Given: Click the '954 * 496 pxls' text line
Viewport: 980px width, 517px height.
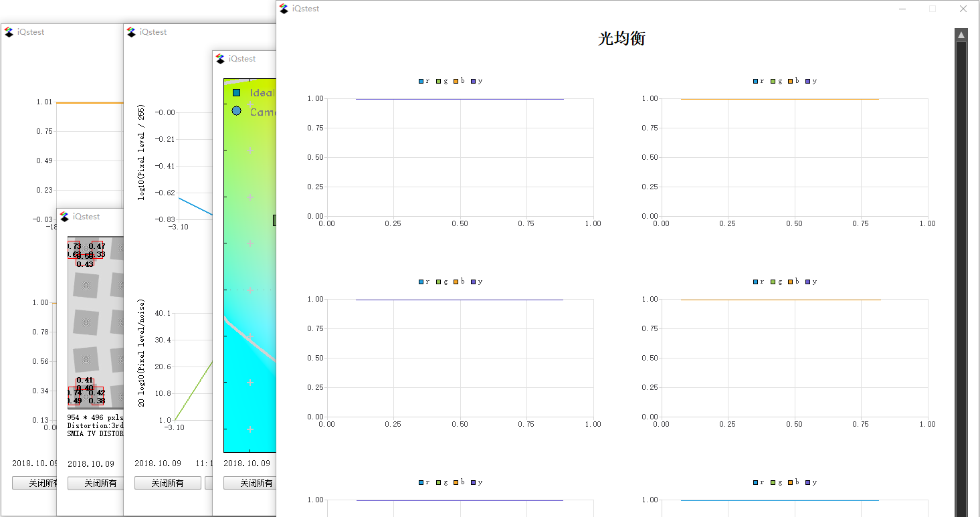Looking at the screenshot, I should click(x=96, y=418).
